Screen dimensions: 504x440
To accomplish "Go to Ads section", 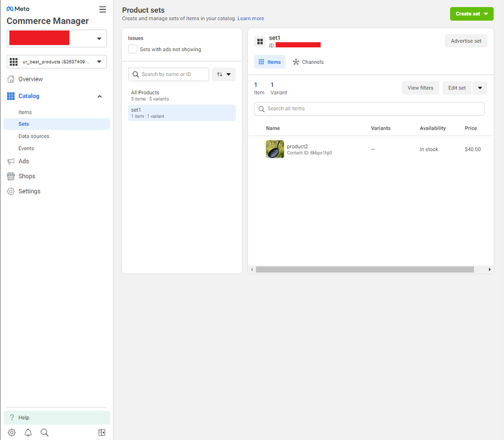I will (24, 161).
